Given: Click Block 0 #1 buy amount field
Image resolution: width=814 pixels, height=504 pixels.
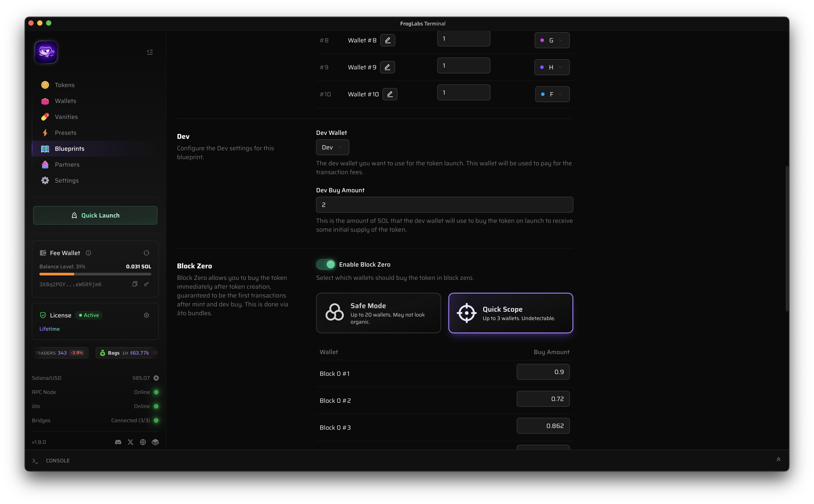Looking at the screenshot, I should coord(543,372).
